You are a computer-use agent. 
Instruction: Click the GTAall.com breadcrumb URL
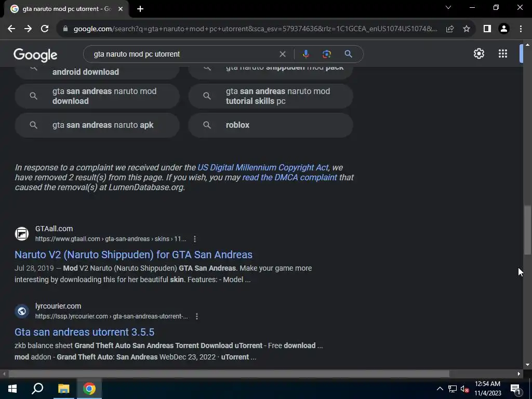coord(111,239)
